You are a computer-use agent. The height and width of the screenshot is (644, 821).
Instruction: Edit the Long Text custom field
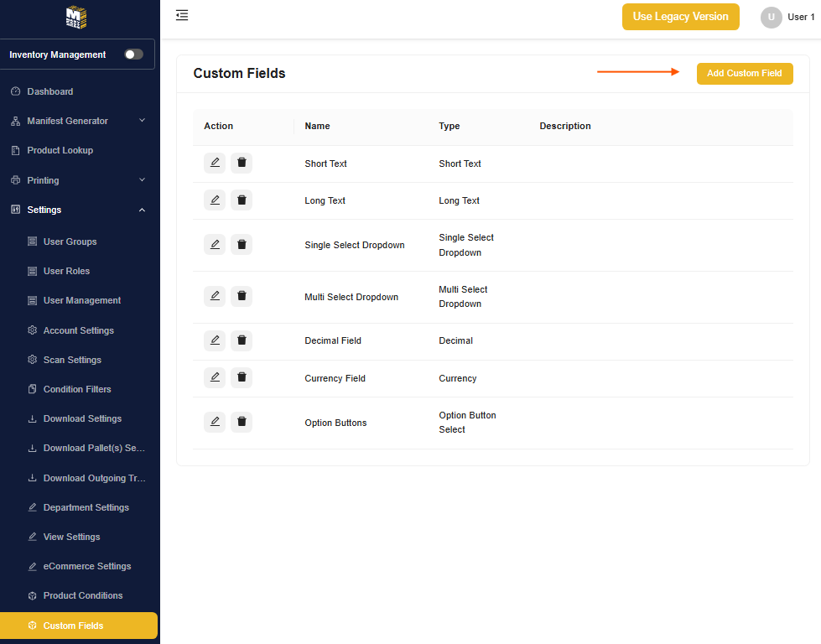215,200
